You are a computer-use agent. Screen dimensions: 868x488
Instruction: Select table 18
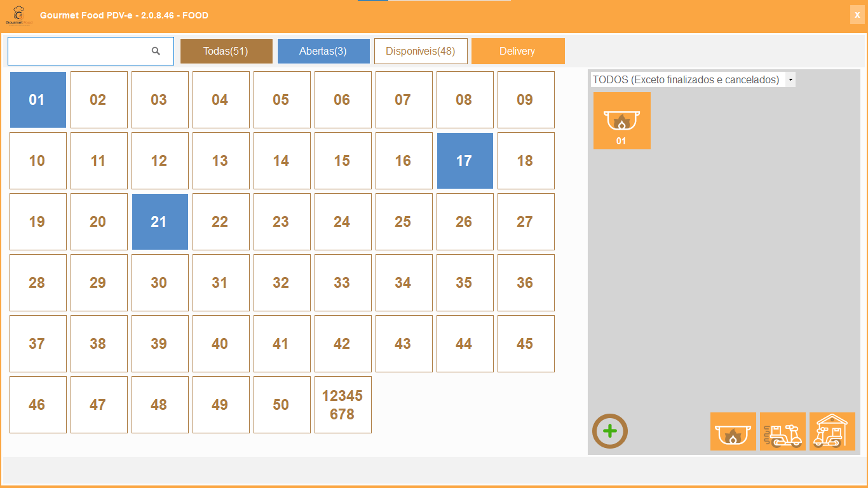click(526, 161)
